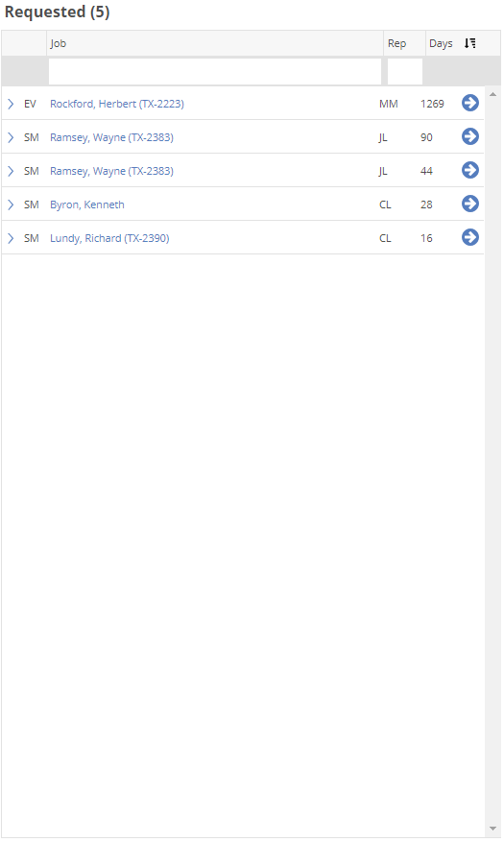This screenshot has width=504, height=842.
Task: Open the Byron, Kenneth job link
Action: 87,204
